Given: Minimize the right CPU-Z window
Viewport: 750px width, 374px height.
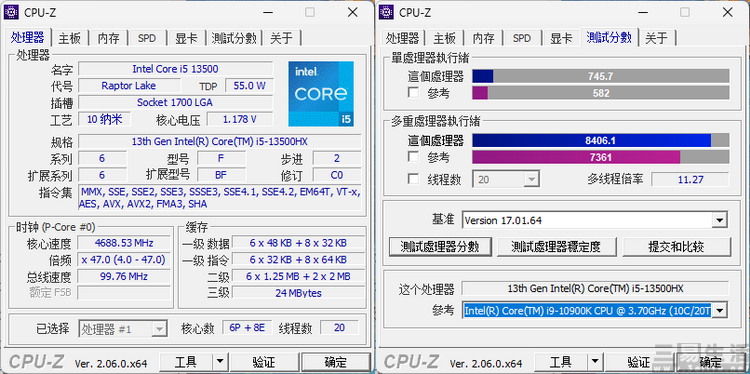Looking at the screenshot, I should (x=642, y=12).
